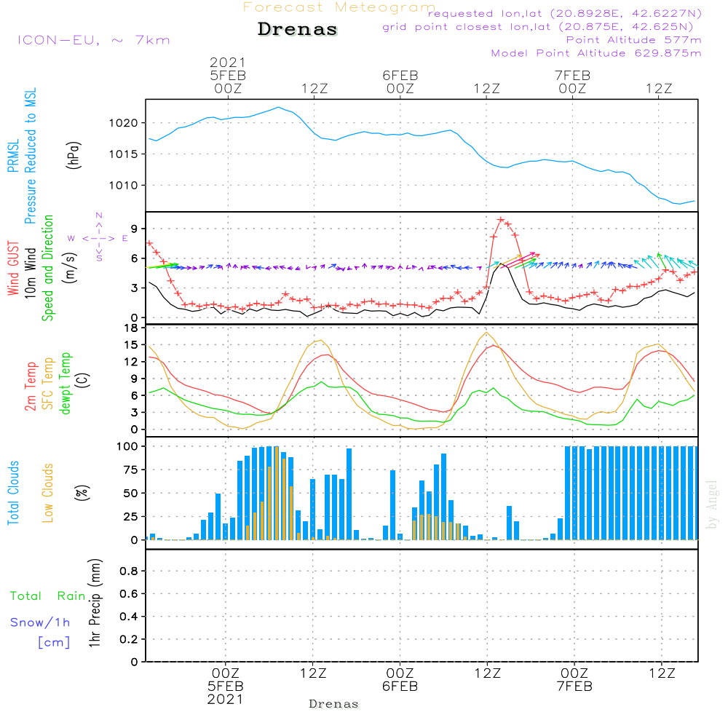Click the green 'Speed and Direction' label
728x728 pixels.
pyautogui.click(x=47, y=268)
